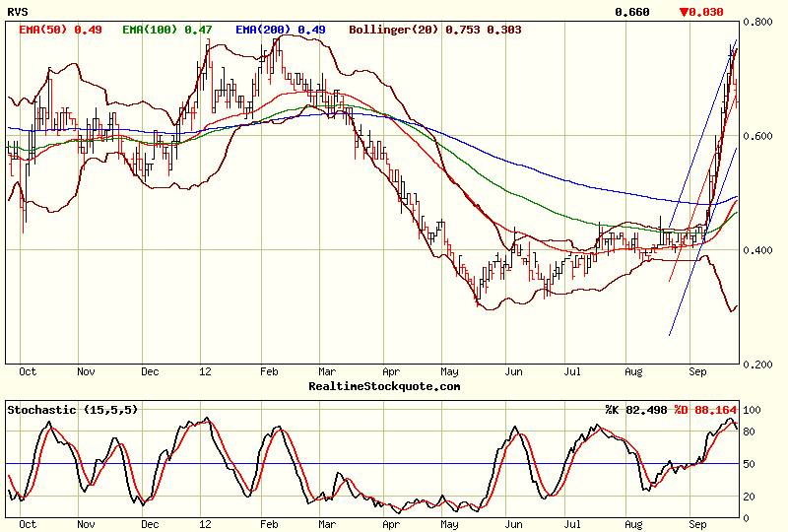
Task: Open the RealtimeStockquote.com watermark link
Action: click(384, 386)
